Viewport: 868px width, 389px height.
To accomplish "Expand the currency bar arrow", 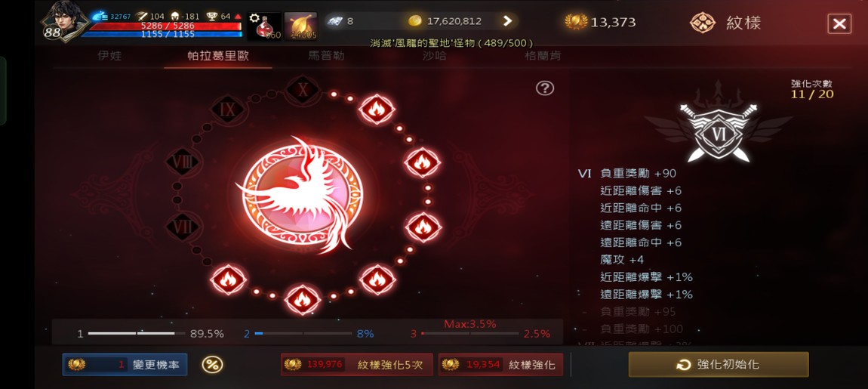I will (507, 21).
